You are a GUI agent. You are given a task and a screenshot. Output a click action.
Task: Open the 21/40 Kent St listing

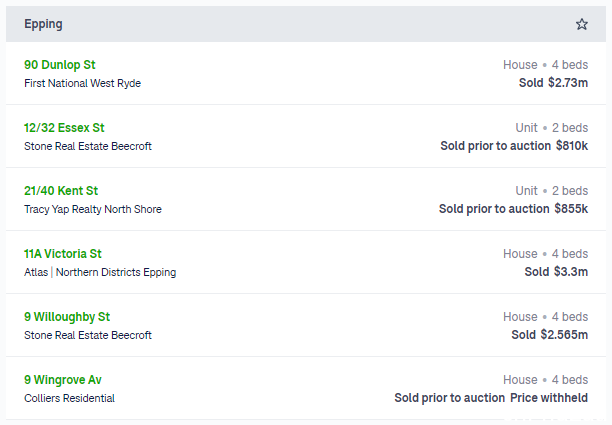click(x=61, y=191)
